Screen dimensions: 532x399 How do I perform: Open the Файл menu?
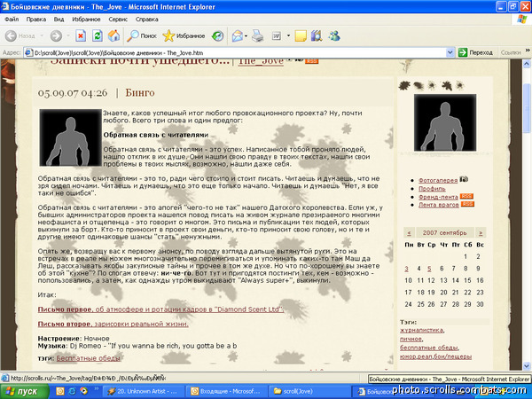pos(12,20)
